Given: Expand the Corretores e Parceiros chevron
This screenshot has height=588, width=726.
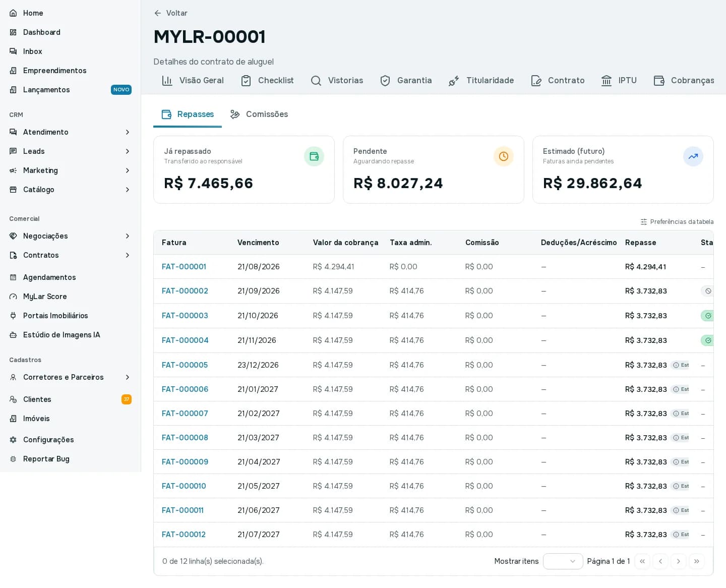Looking at the screenshot, I should click(x=128, y=377).
